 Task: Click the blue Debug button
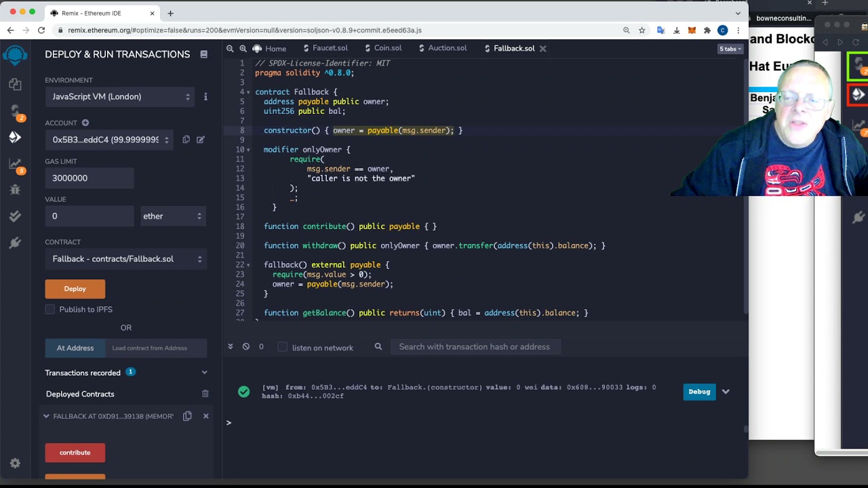699,392
